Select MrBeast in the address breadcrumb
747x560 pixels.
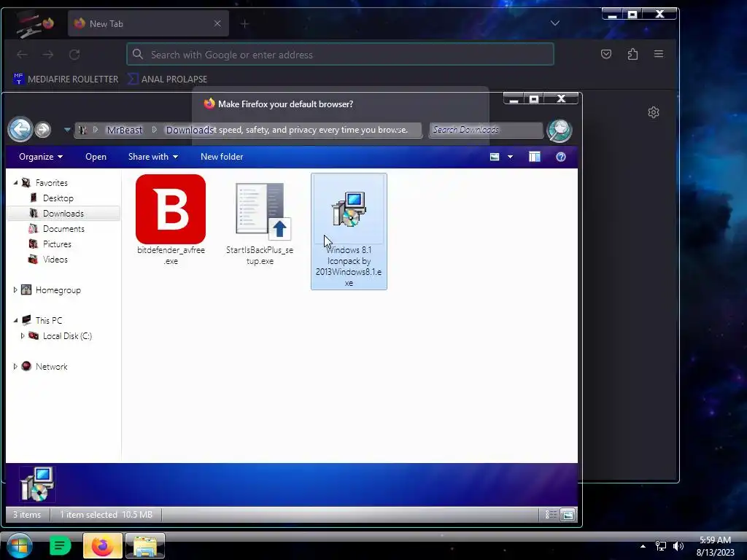coord(124,130)
